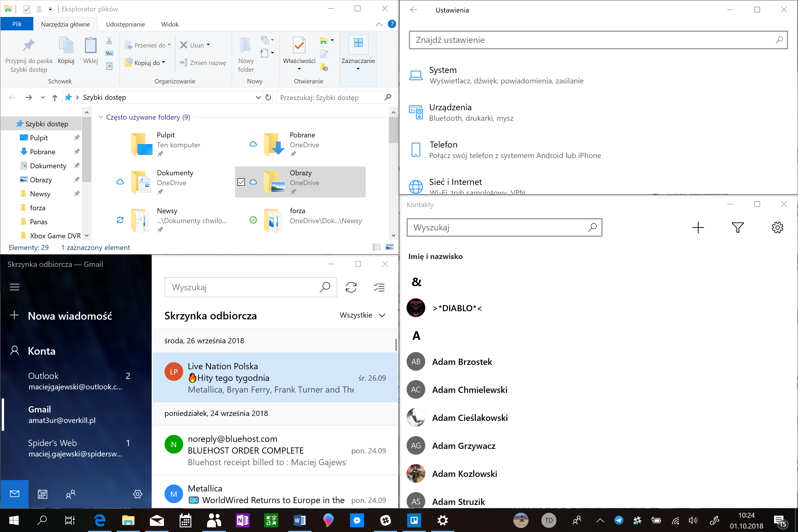
Task: Refresh the Szybki dostęp address bar
Action: [x=268, y=97]
